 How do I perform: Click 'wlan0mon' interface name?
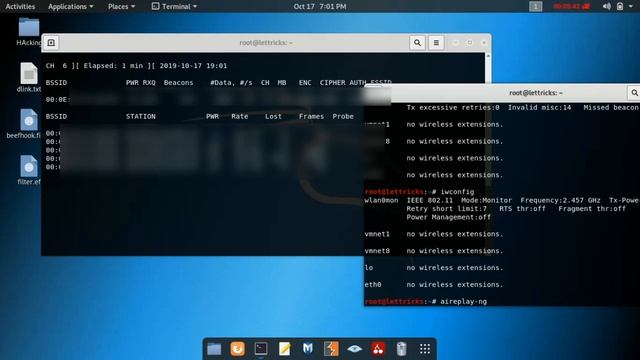[381, 200]
